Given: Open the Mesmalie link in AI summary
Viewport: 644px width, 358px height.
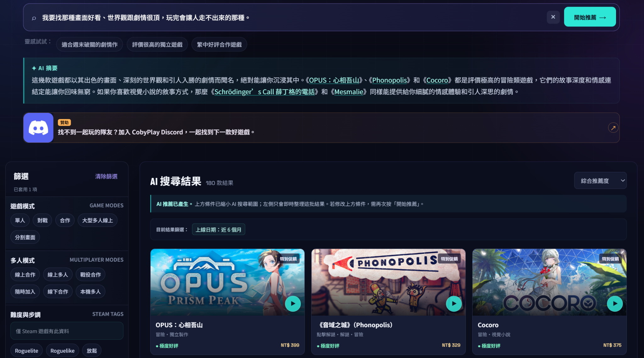Looking at the screenshot, I should tap(349, 92).
